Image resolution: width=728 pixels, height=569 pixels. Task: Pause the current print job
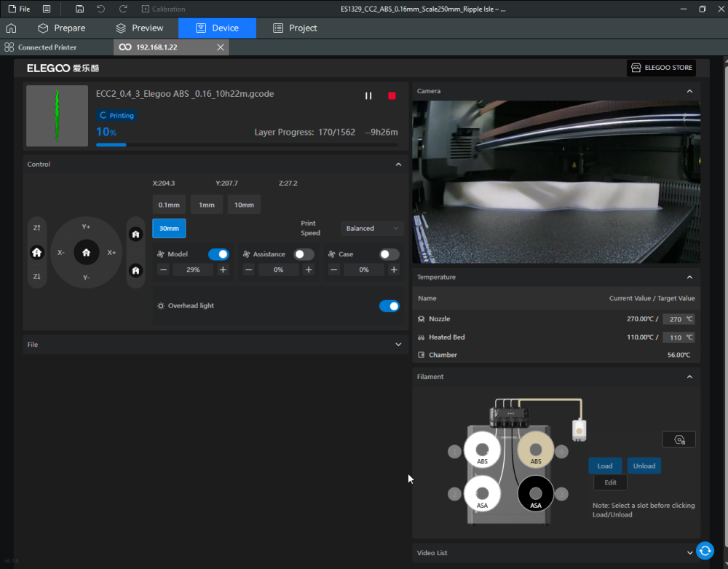(368, 96)
